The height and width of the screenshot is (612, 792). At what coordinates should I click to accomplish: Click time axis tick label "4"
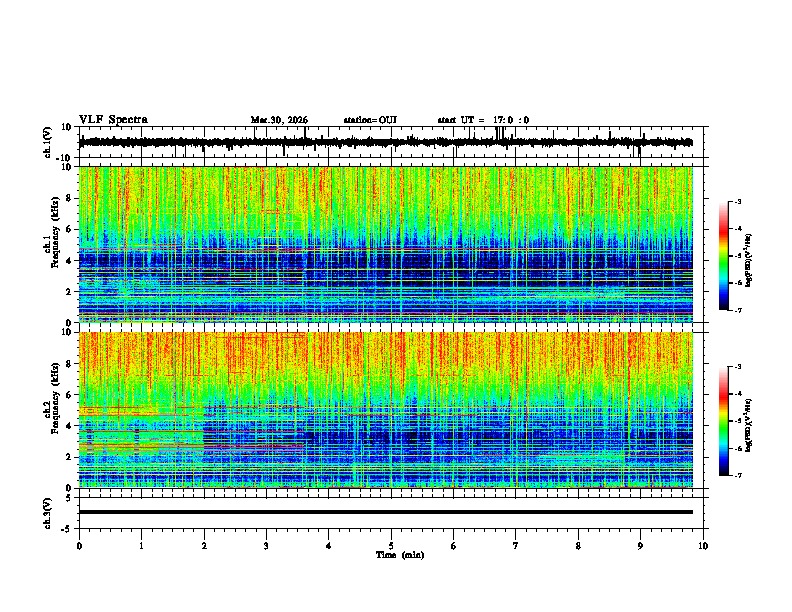click(328, 546)
